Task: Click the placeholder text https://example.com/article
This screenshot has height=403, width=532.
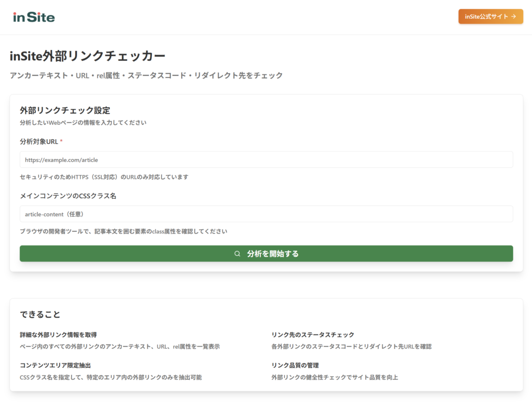Action: click(x=61, y=160)
